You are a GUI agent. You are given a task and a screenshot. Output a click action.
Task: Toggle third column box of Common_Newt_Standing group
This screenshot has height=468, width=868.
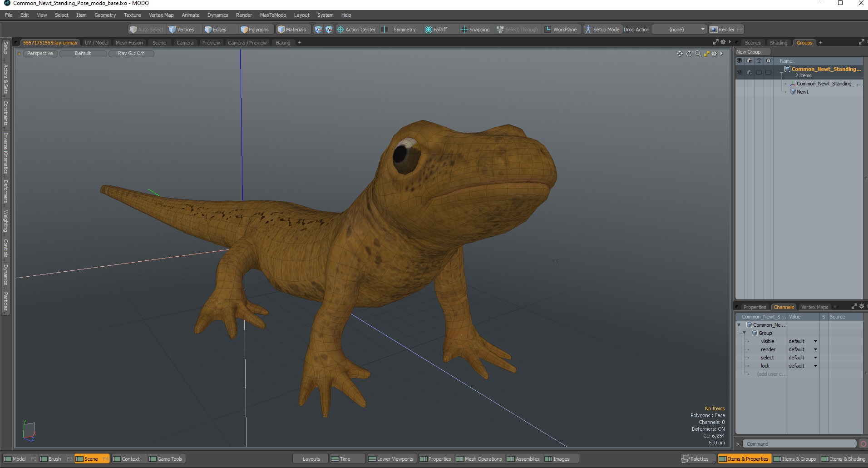(759, 72)
